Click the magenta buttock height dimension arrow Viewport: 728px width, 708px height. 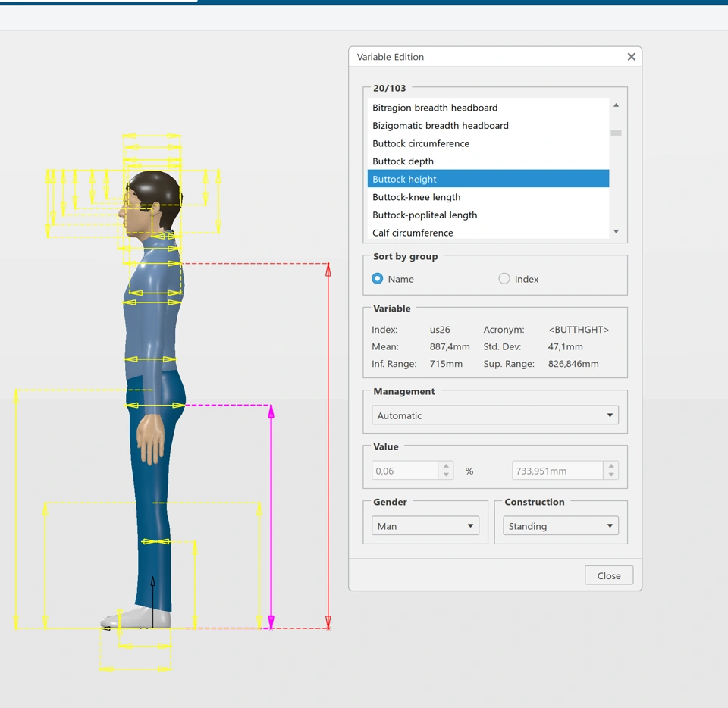[x=271, y=516]
